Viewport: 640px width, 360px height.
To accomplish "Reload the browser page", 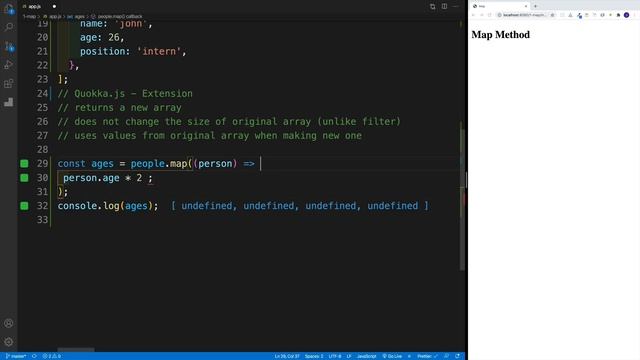I will tap(489, 15).
